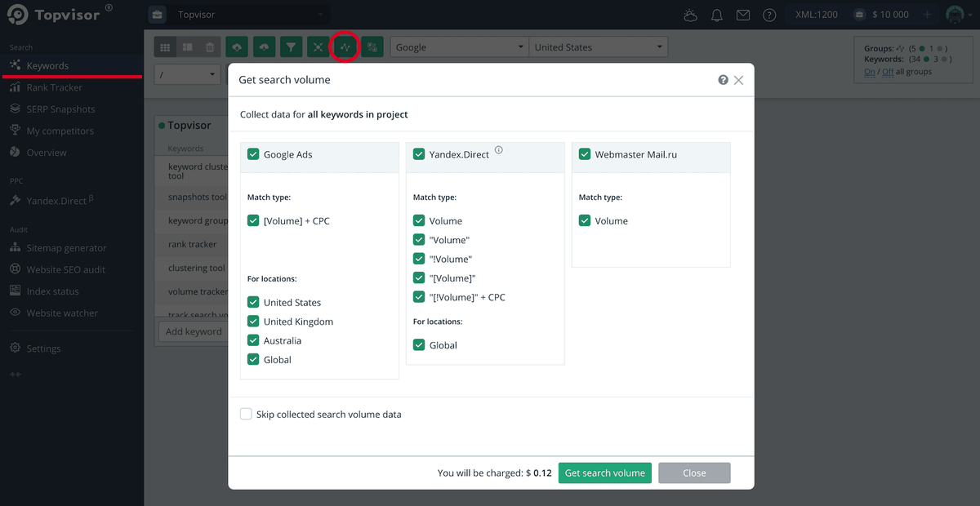Enable Skip collected search volume data
Viewport: 980px width, 506px height.
point(246,414)
